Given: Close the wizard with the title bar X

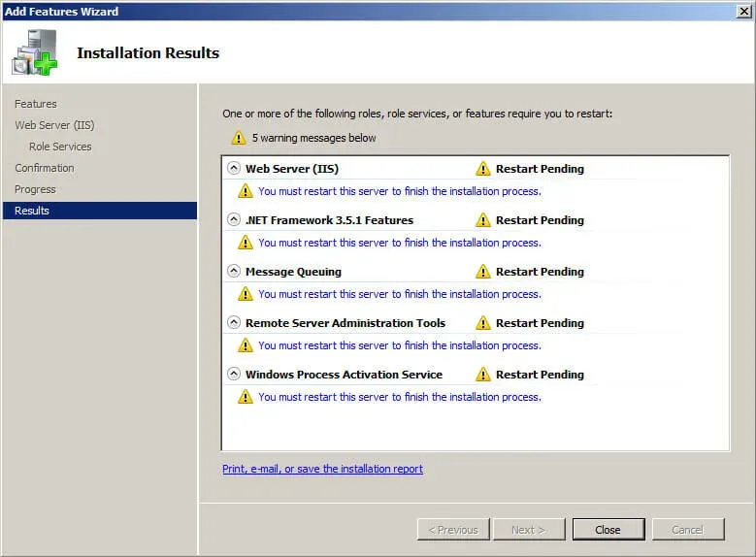Looking at the screenshot, I should tap(744, 11).
